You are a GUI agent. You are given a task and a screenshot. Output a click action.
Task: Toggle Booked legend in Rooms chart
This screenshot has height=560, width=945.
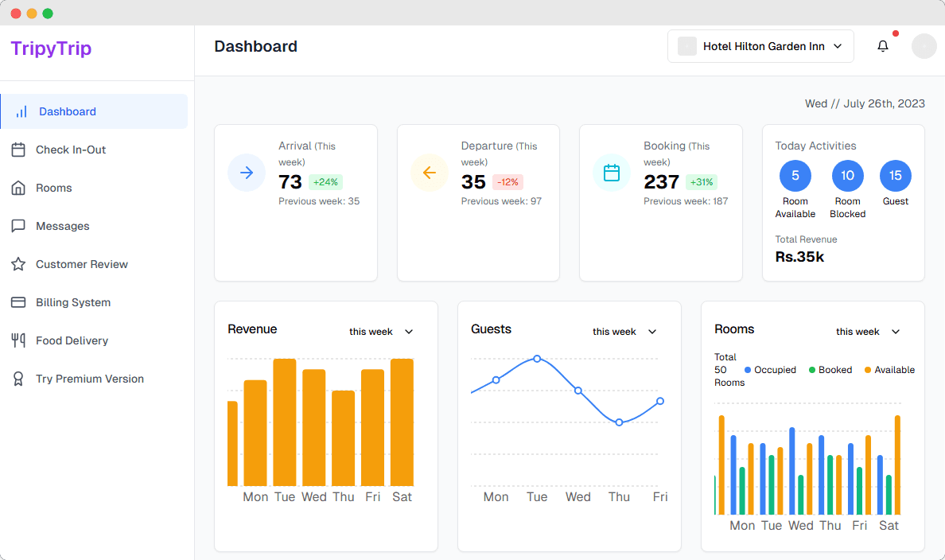pyautogui.click(x=830, y=370)
